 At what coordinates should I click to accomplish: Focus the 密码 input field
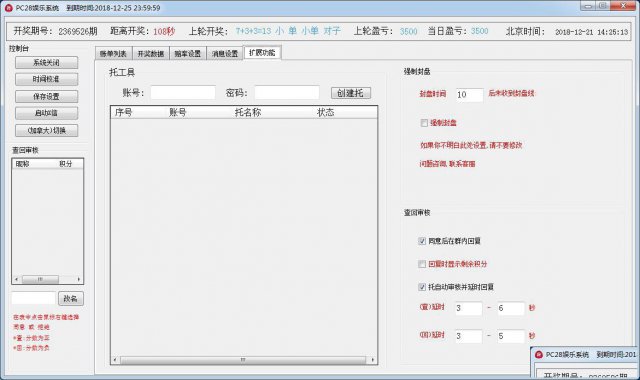tap(287, 93)
